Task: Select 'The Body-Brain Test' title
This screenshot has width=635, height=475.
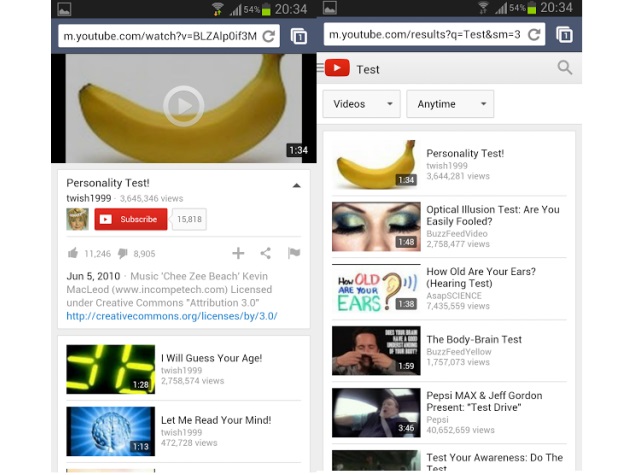Action: [x=474, y=339]
